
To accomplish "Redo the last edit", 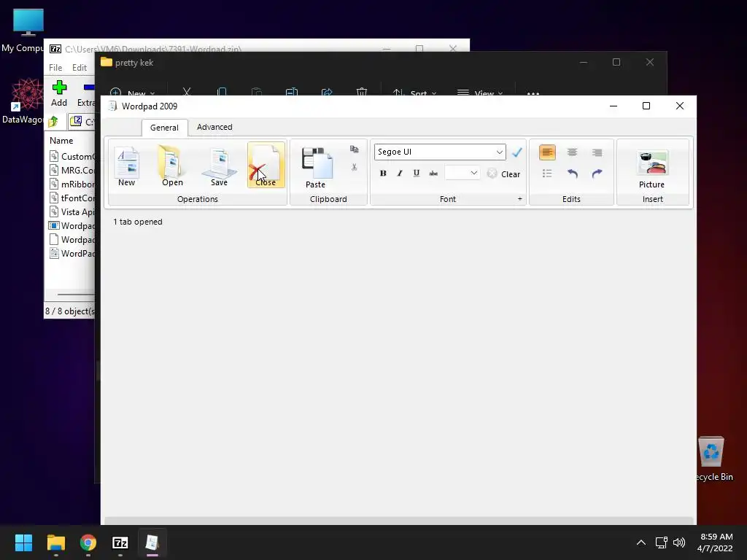I will point(597,174).
